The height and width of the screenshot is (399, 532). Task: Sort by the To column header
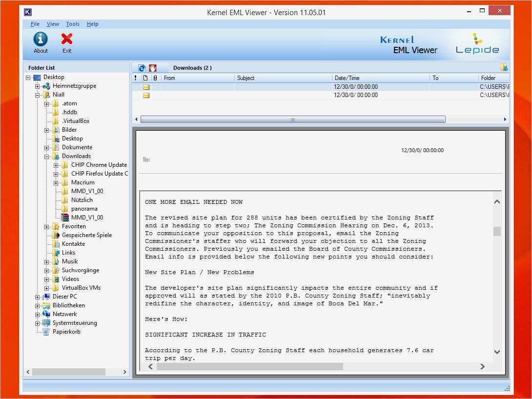[454, 78]
